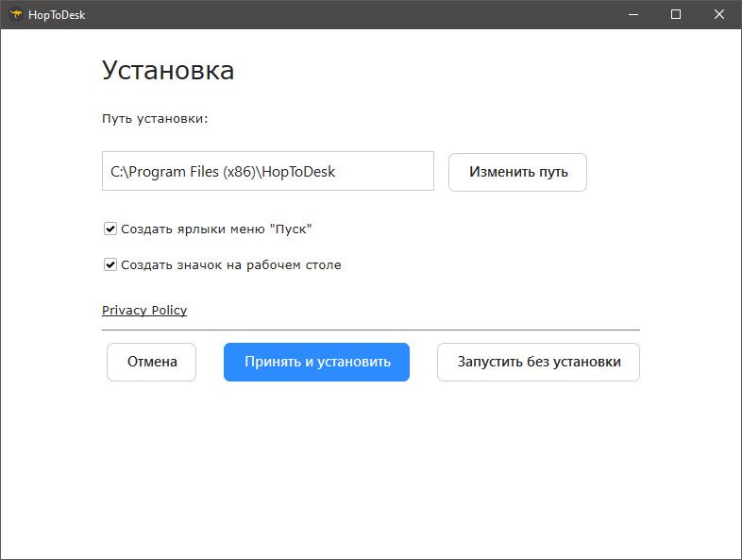This screenshot has height=560, width=742.
Task: Click the HopToDesk window title text
Action: click(57, 14)
